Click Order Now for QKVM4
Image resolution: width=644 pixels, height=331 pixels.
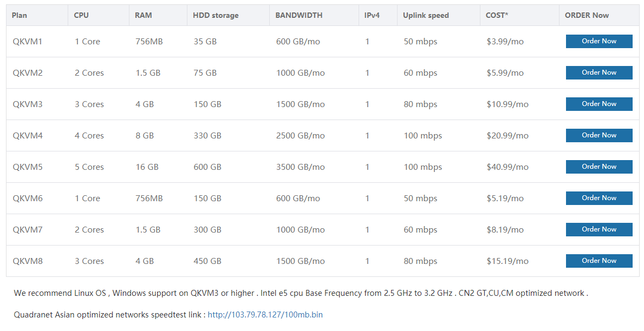click(599, 135)
